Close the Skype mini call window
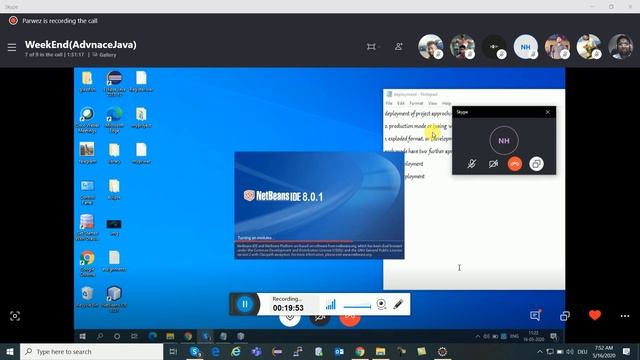 tap(548, 112)
